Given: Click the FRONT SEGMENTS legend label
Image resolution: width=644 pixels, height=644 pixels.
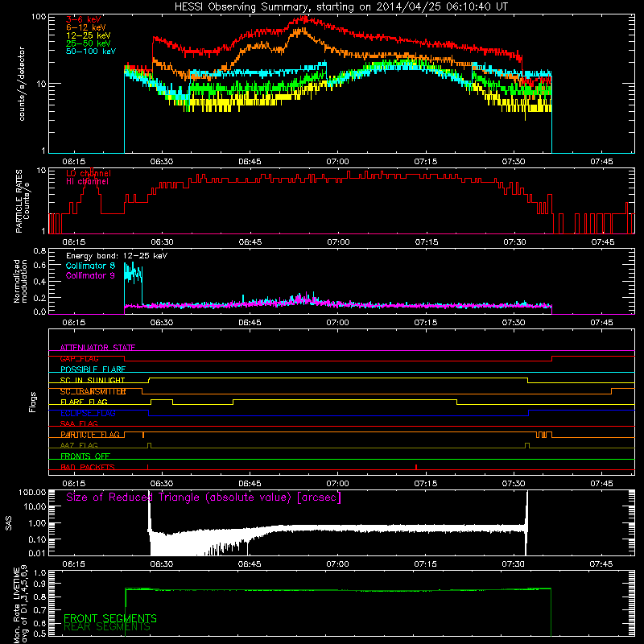Looking at the screenshot, I should pyautogui.click(x=110, y=618).
